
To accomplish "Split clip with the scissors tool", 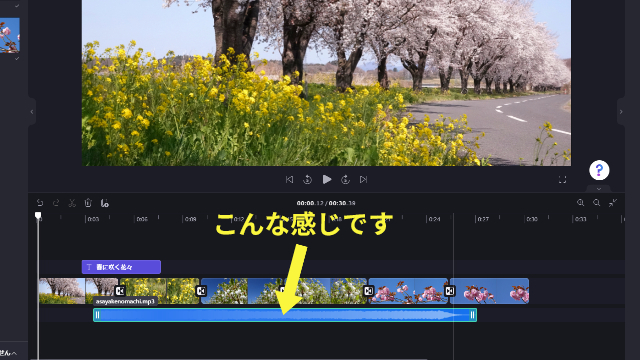I will pos(72,203).
